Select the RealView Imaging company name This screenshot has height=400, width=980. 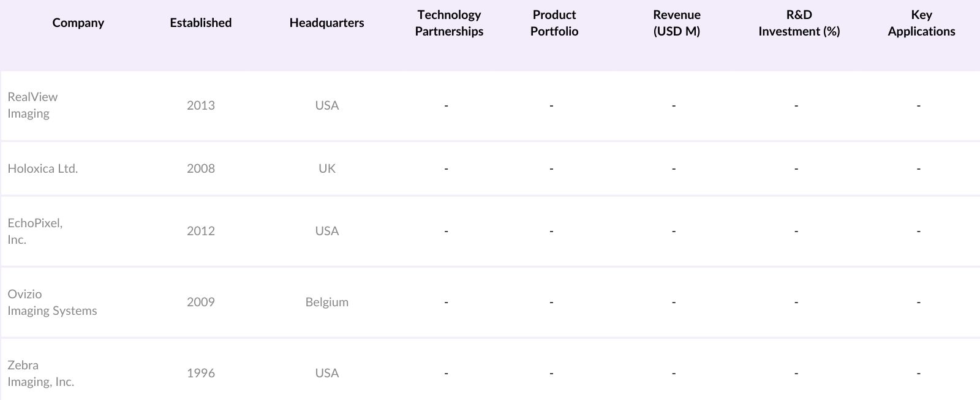point(32,105)
